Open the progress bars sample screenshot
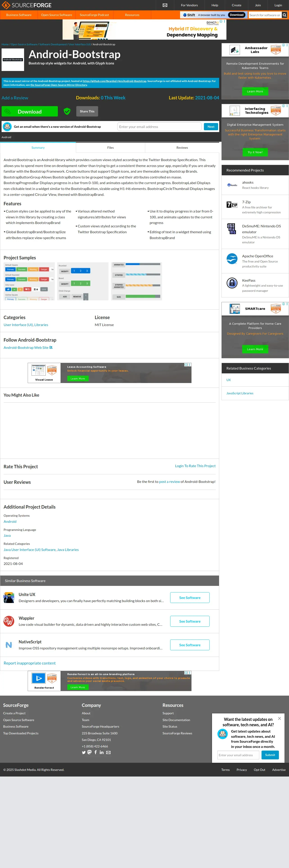 coord(137,281)
